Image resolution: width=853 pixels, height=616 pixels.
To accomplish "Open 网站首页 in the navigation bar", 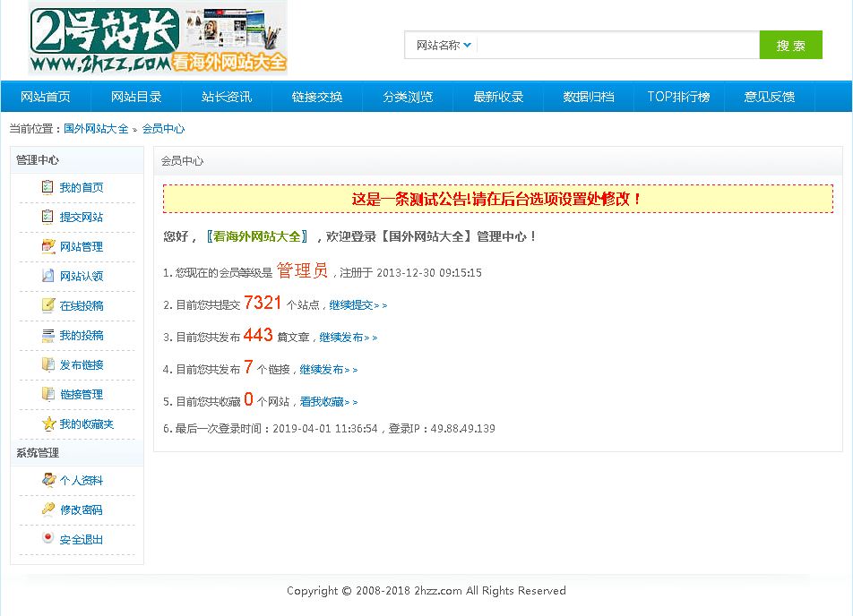I will (x=46, y=97).
